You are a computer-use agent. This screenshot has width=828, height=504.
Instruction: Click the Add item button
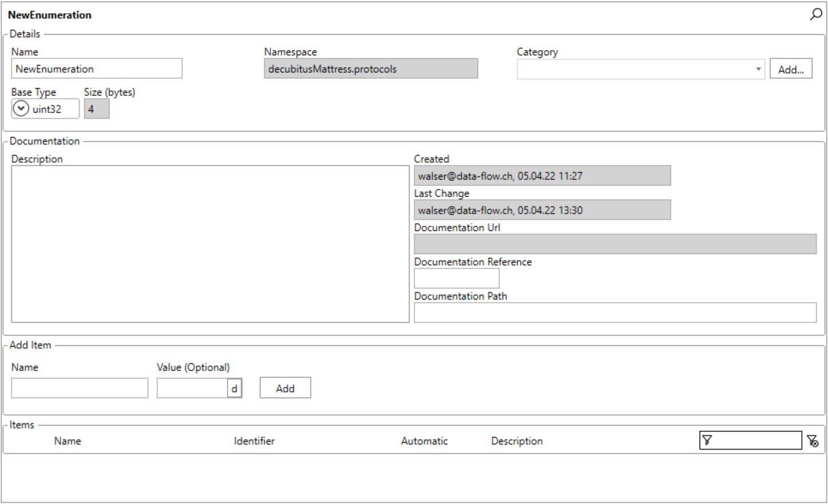[285, 388]
